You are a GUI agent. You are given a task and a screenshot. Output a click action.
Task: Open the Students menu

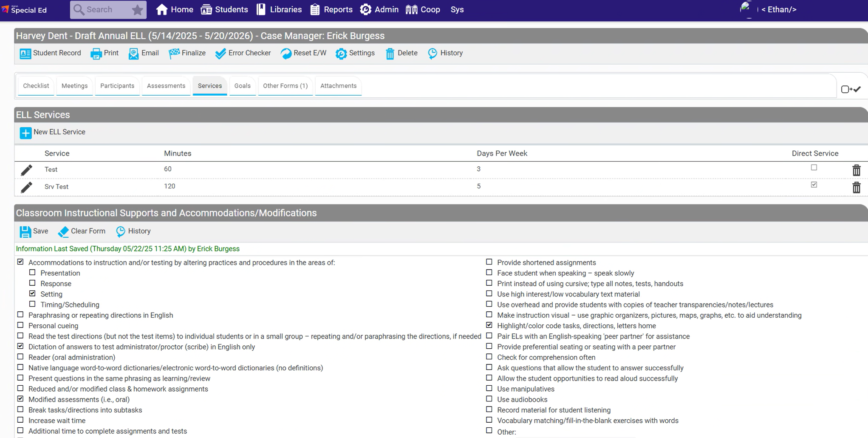(x=224, y=10)
